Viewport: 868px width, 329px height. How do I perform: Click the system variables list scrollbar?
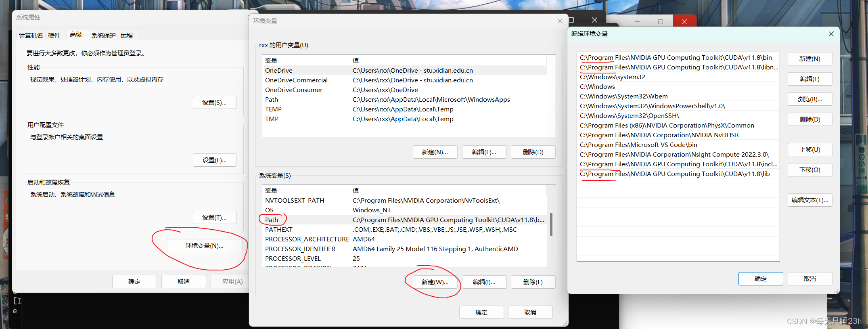[x=551, y=224]
